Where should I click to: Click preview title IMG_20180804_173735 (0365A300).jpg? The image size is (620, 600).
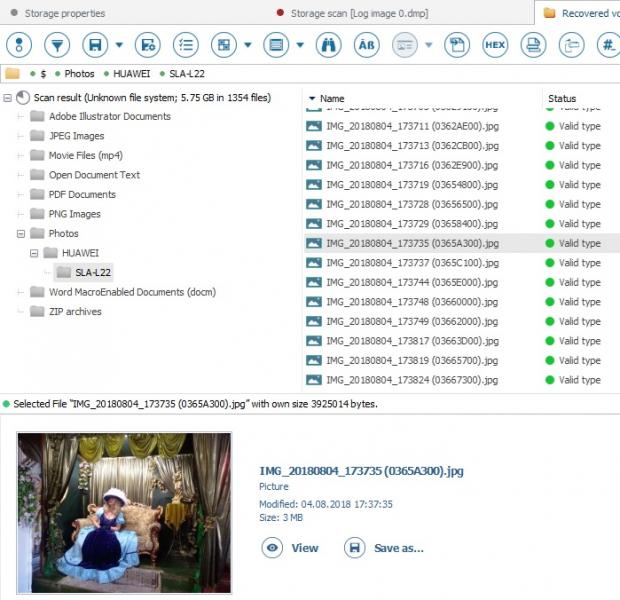tap(361, 471)
